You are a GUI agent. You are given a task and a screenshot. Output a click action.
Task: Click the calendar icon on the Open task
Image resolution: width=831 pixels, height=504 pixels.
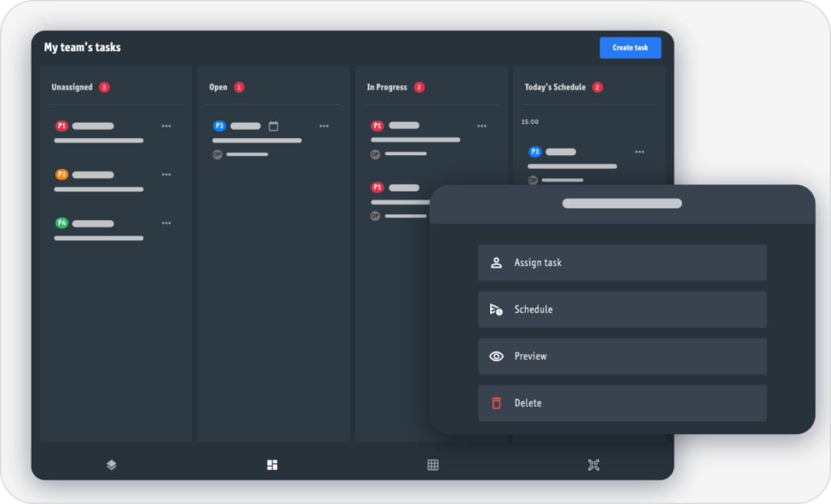pos(273,126)
